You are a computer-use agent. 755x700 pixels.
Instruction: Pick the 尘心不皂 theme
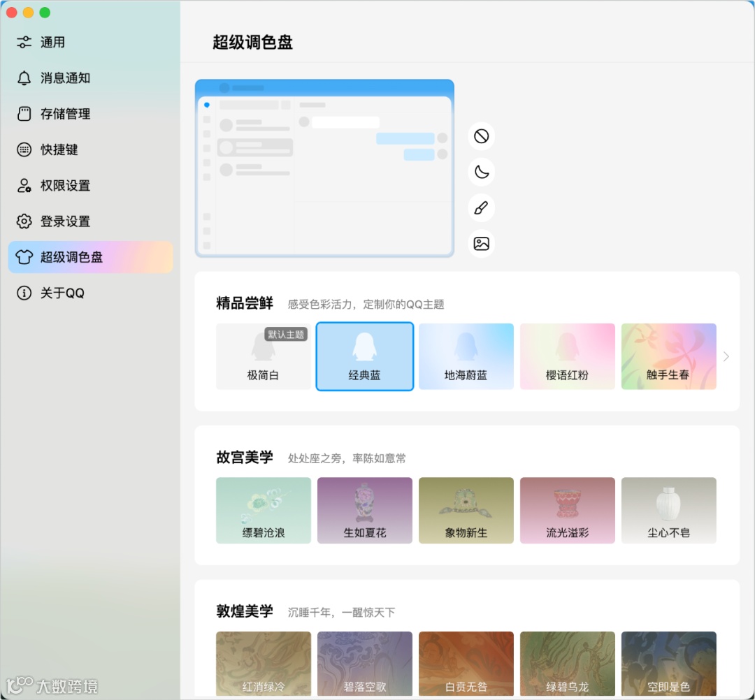click(x=669, y=511)
